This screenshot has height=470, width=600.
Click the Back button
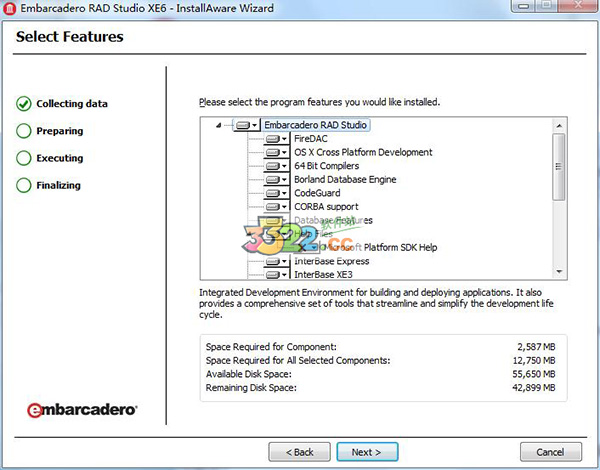pyautogui.click(x=300, y=452)
